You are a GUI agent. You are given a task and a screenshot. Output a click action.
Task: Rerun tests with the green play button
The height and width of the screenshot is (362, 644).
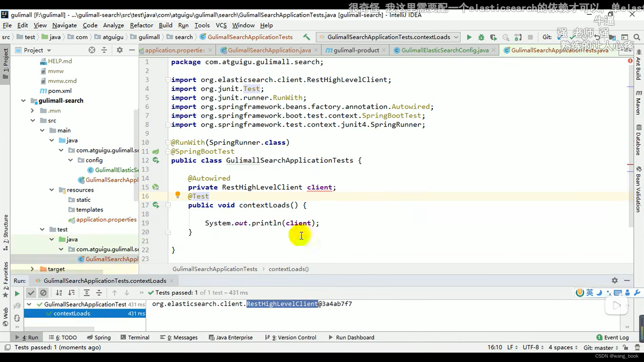pos(17,294)
